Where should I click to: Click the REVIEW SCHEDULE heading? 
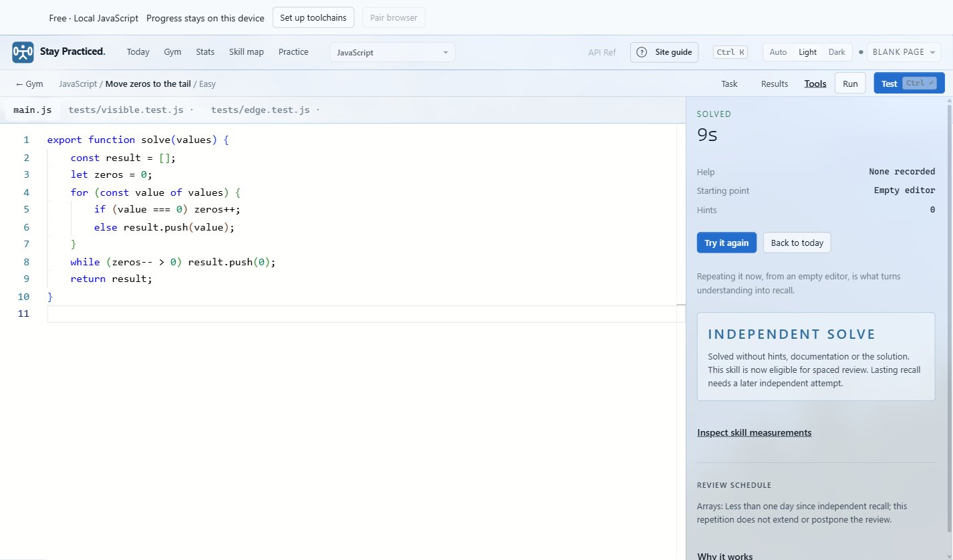(x=734, y=485)
